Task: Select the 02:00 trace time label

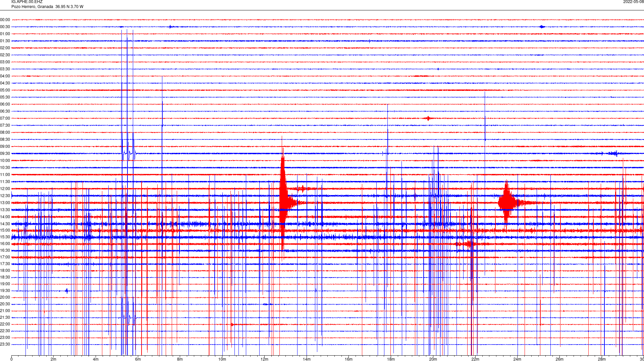Action: (x=5, y=48)
